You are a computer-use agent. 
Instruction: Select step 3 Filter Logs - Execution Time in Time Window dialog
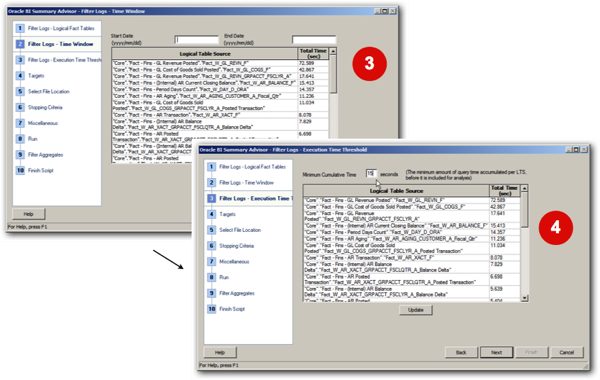coord(58,60)
